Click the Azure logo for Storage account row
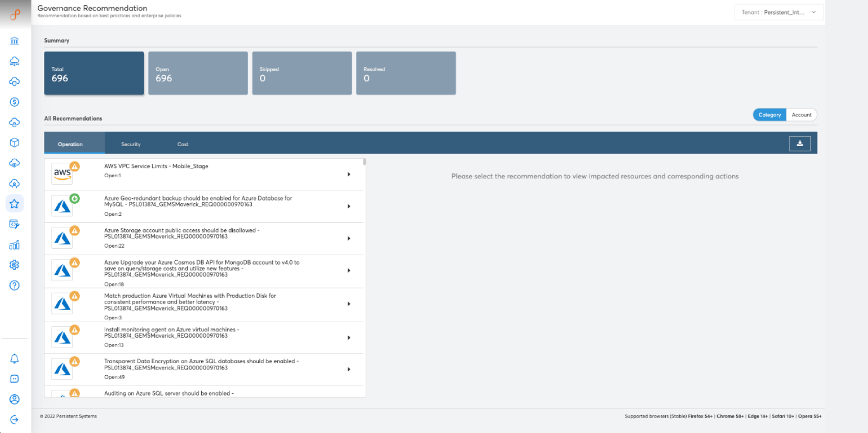The width and height of the screenshot is (868, 433). tap(62, 238)
